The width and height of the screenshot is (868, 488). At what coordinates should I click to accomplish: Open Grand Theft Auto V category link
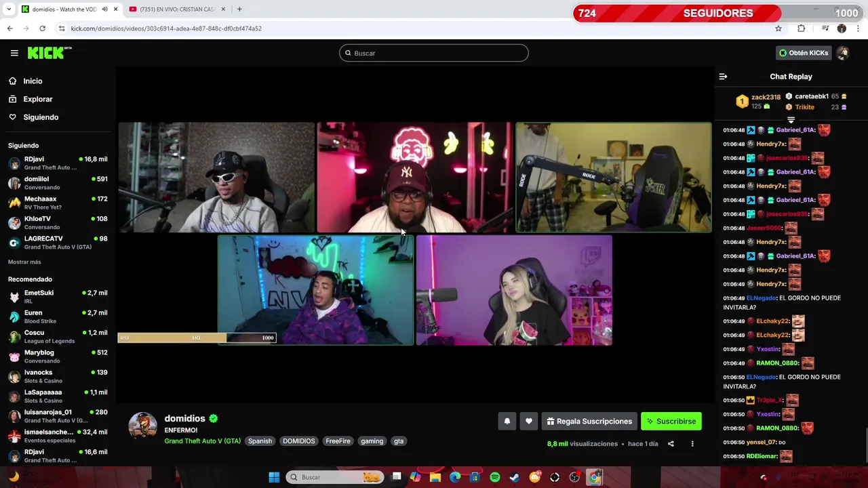point(202,441)
